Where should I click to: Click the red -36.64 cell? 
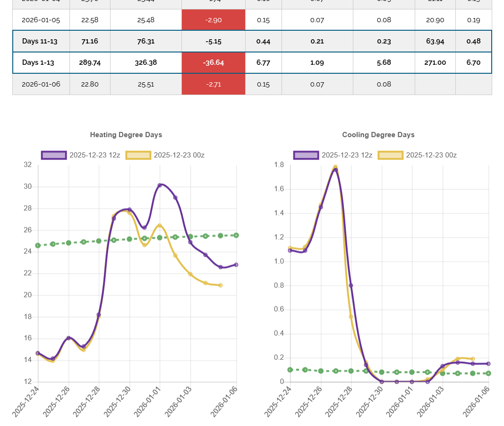tap(214, 62)
